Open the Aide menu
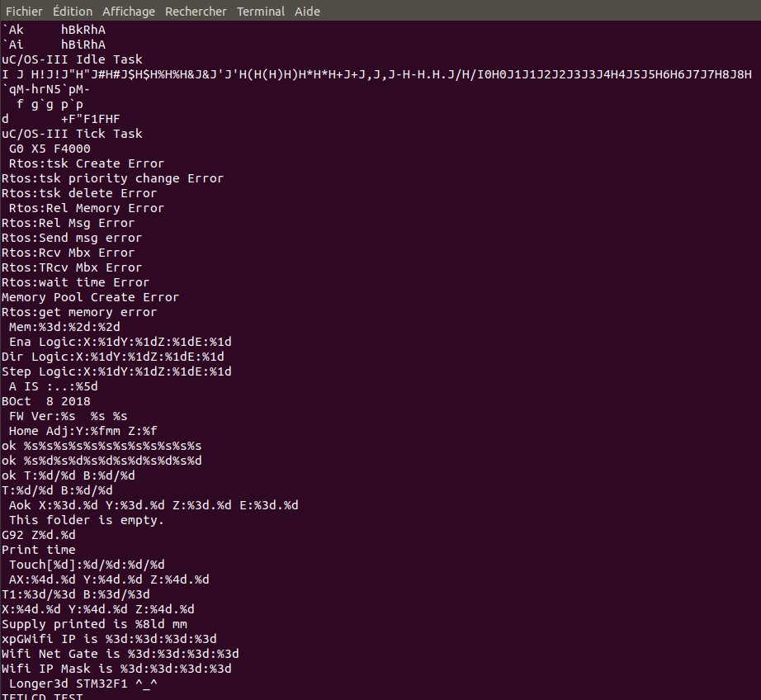761x700 pixels. pos(307,12)
